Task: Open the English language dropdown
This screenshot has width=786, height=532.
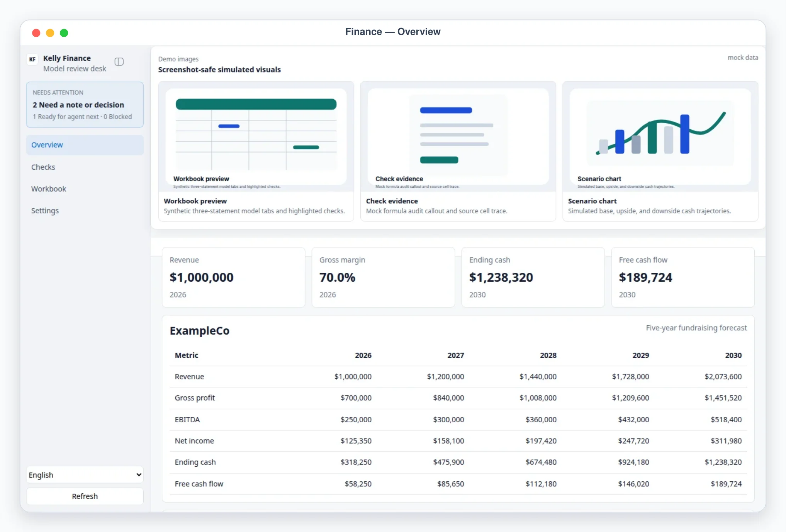Action: pyautogui.click(x=85, y=475)
